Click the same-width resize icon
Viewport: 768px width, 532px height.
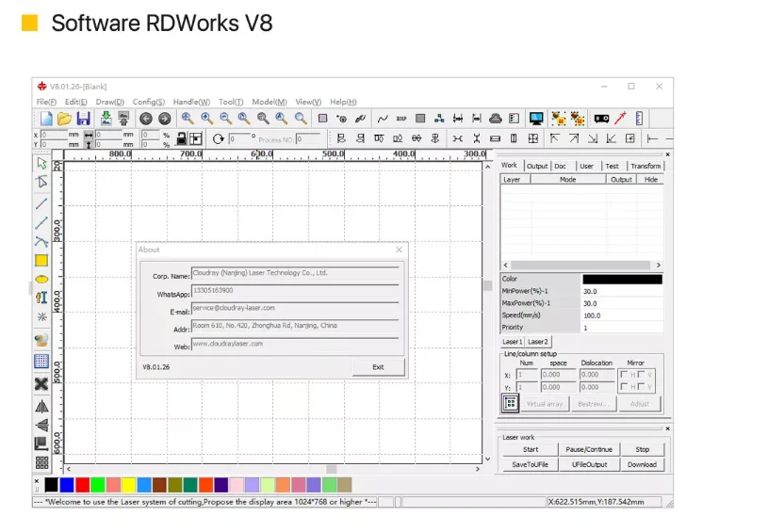click(495, 139)
